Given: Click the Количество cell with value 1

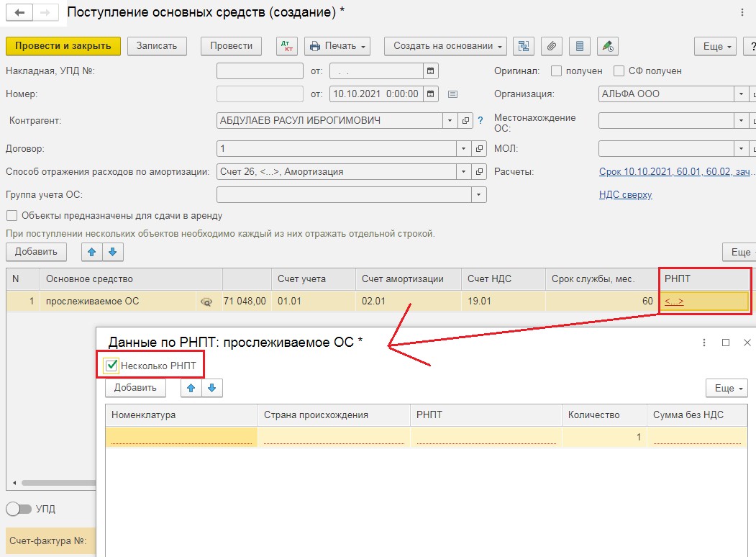Looking at the screenshot, I should (605, 437).
